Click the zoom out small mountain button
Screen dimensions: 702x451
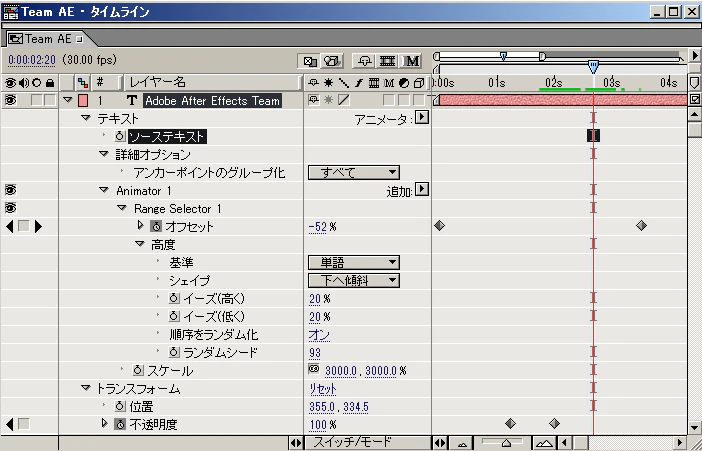click(462, 443)
